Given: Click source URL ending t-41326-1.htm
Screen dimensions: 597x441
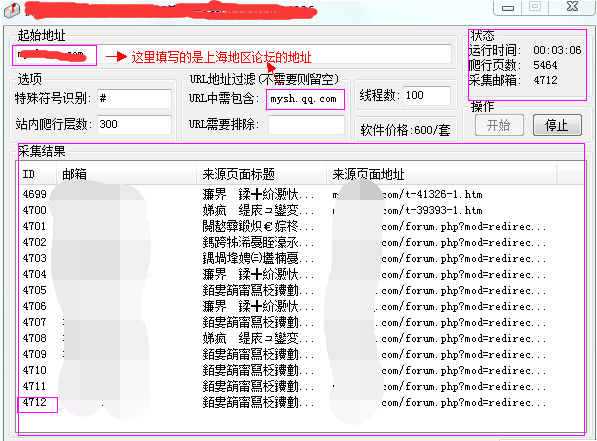Looking at the screenshot, I should [407, 195].
